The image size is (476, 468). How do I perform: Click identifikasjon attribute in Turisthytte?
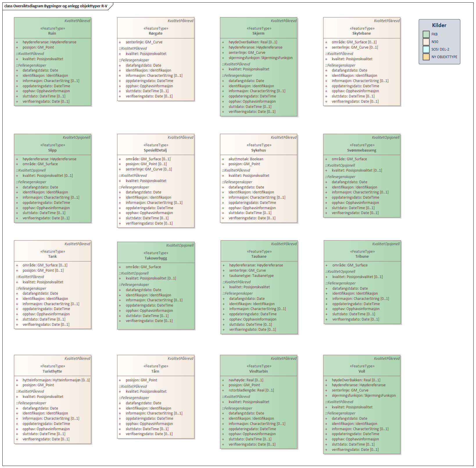pyautogui.click(x=45, y=413)
